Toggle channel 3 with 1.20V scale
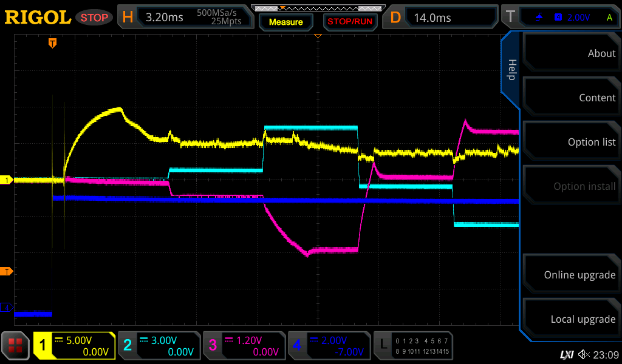Screen dimensions: 622x364 tap(244, 346)
